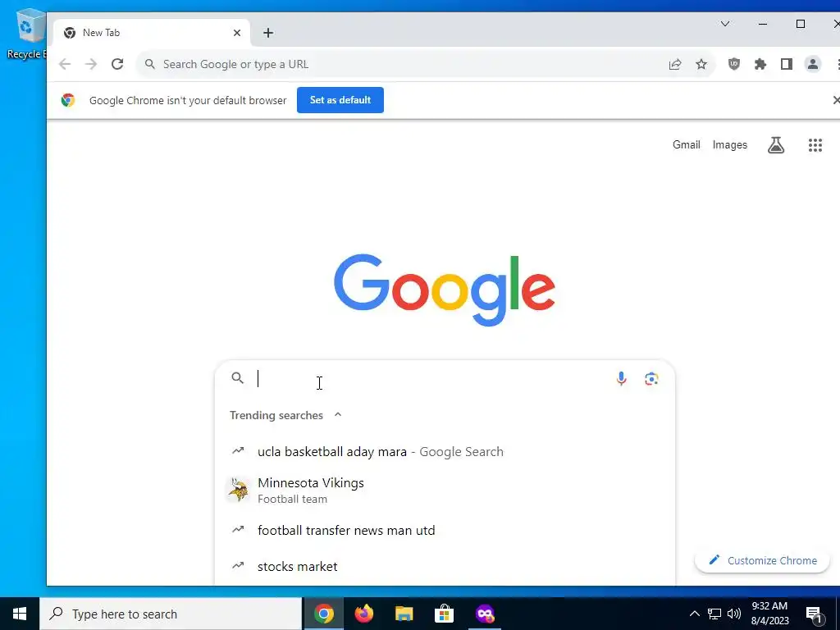This screenshot has height=630, width=840.
Task: Share this page via the share icon
Action: pyautogui.click(x=675, y=64)
